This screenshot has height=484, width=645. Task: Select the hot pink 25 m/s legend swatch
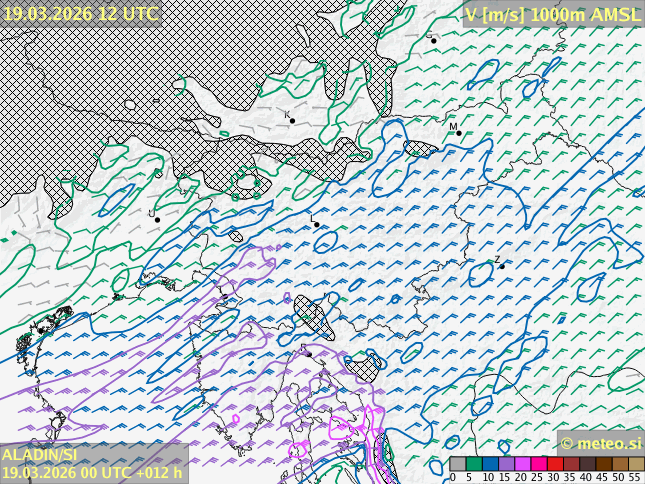tap(539, 464)
